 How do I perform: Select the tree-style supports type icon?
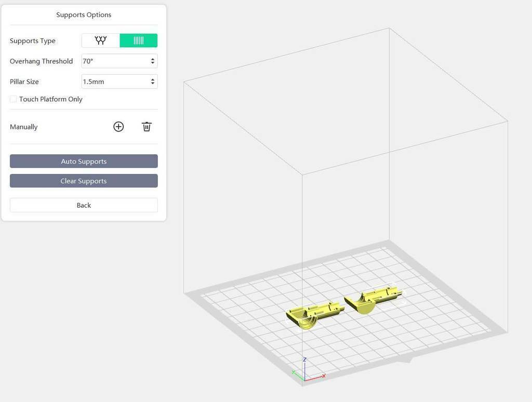[x=100, y=41]
